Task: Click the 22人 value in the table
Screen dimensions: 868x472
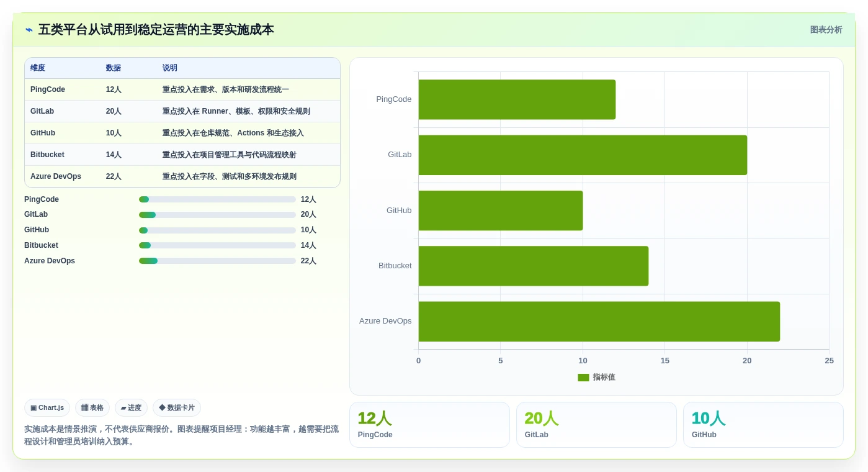Action: pyautogui.click(x=114, y=176)
